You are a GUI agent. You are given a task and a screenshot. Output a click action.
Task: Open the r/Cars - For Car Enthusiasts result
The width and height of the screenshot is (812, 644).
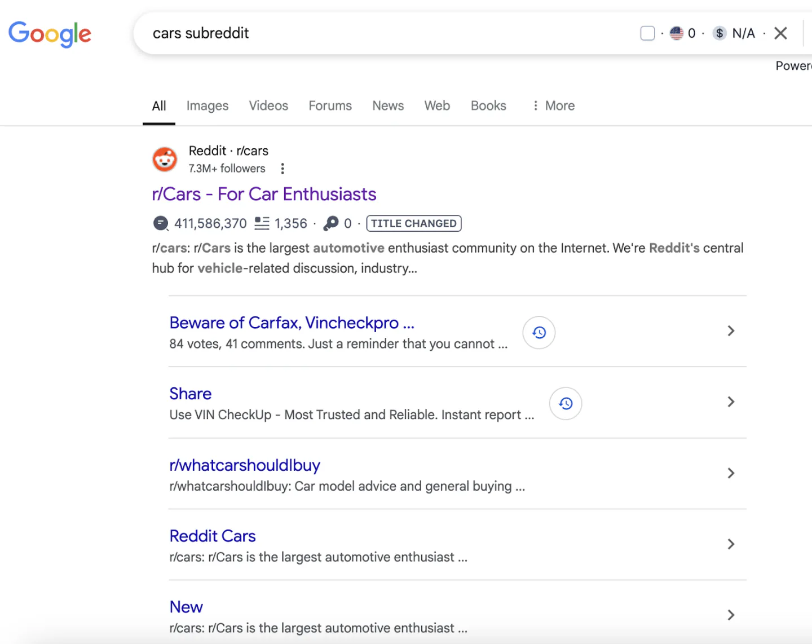264,194
